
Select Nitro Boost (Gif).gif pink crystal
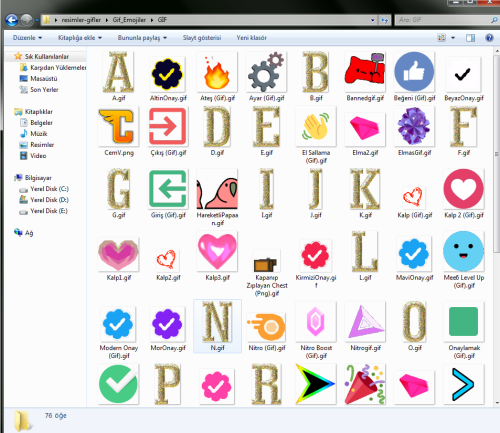click(316, 322)
